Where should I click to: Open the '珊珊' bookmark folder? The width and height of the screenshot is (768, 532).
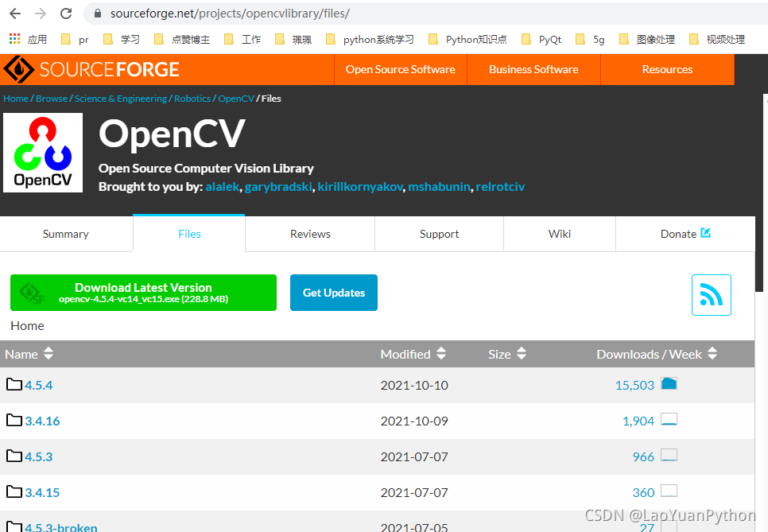point(293,39)
